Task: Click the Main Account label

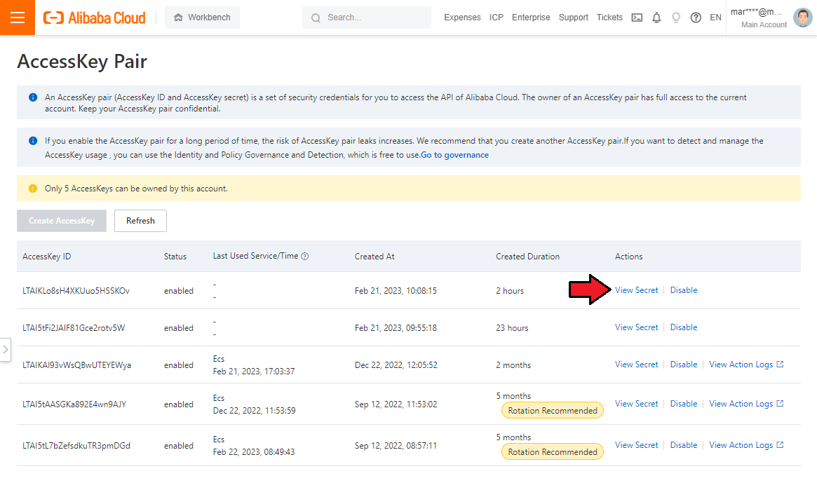Action: tap(764, 25)
